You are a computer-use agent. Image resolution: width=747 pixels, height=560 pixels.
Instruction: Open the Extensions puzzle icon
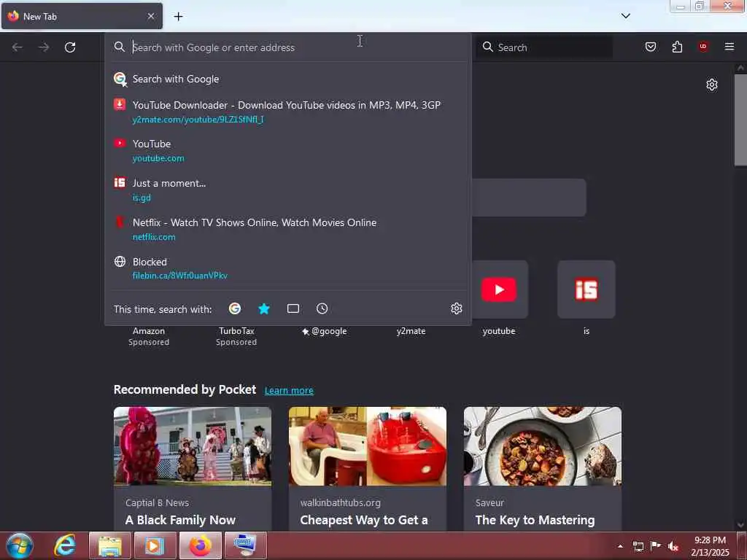click(x=677, y=47)
